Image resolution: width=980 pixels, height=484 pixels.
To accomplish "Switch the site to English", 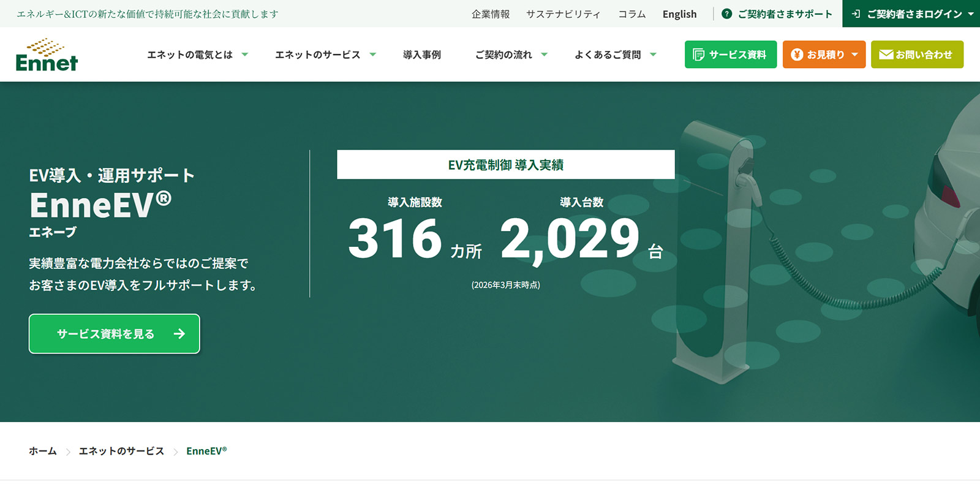I will click(x=679, y=13).
